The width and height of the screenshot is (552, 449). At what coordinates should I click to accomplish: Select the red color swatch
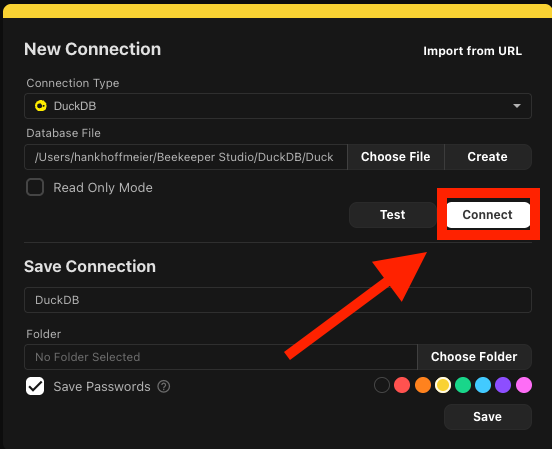point(402,385)
